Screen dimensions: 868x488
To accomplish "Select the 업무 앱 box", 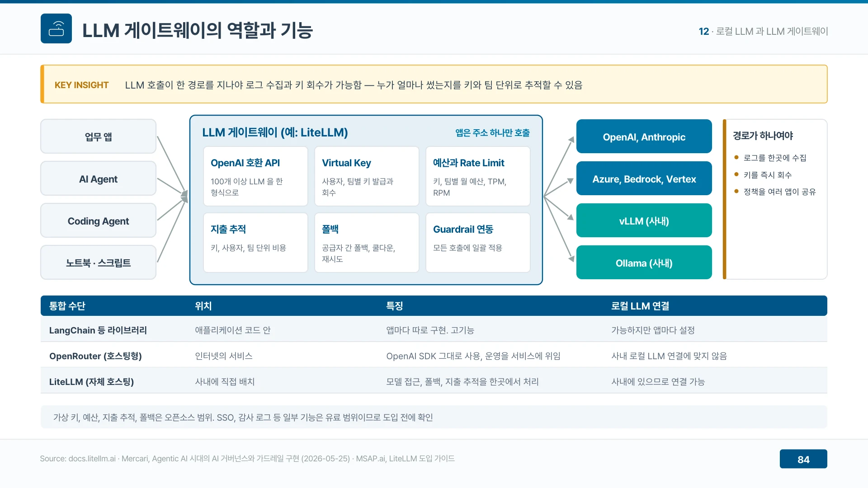I will pos(98,136).
